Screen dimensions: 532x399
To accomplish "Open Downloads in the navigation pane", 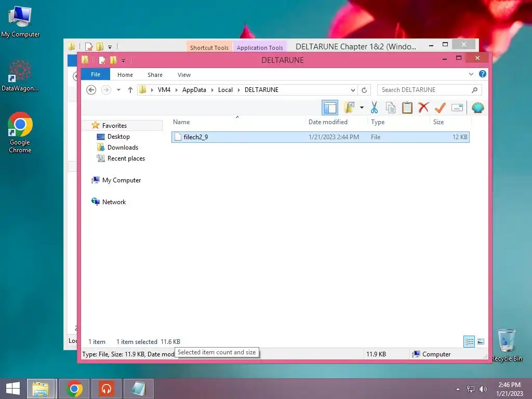I will 123,147.
